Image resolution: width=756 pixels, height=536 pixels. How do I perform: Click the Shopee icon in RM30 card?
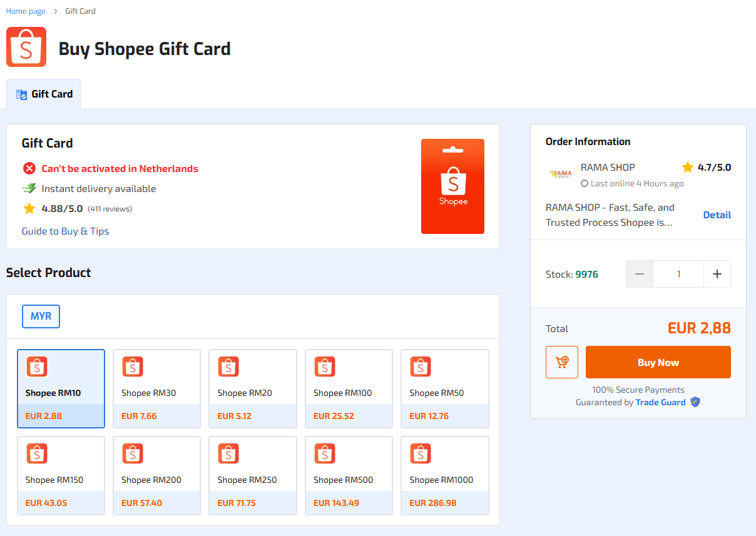pos(133,367)
